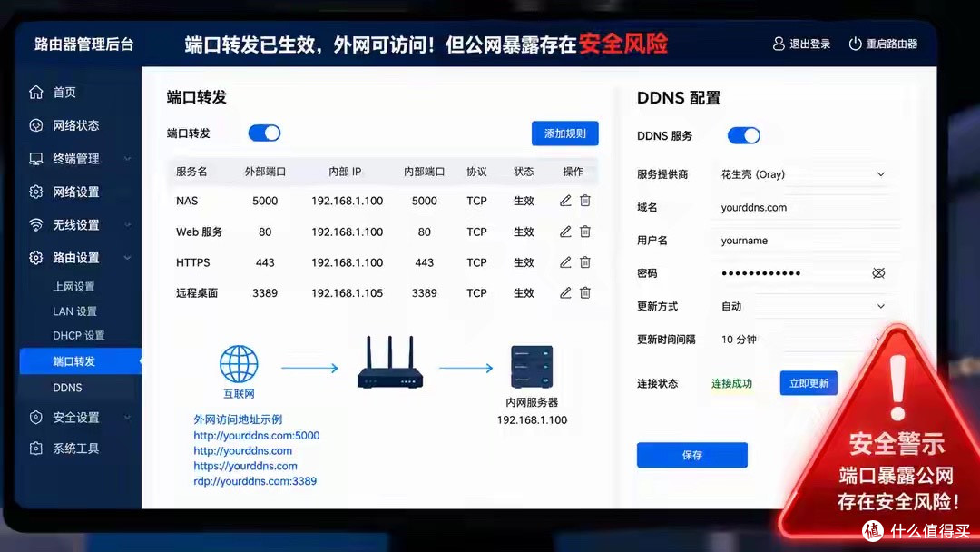Image resolution: width=980 pixels, height=552 pixels.
Task: Click the 保存 button
Action: 691,455
